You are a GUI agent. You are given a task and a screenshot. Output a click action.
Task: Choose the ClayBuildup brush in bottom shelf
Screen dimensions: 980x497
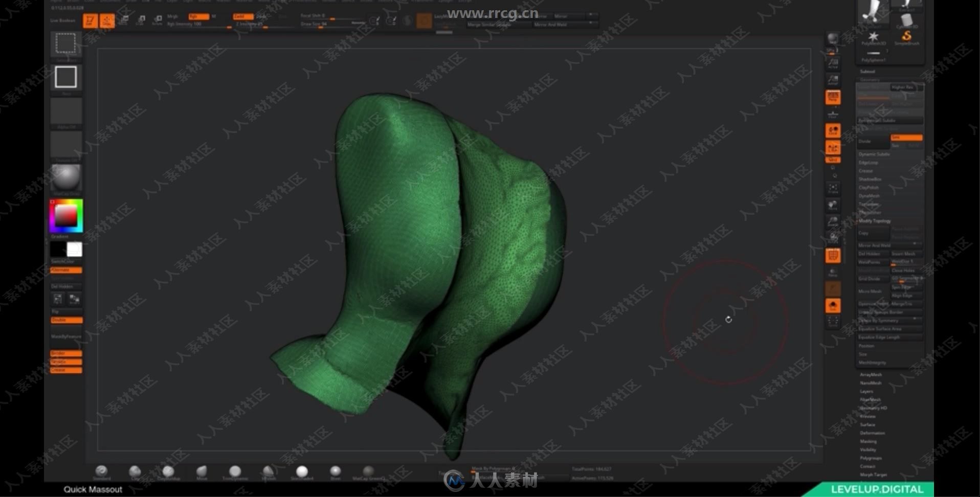coord(168,472)
